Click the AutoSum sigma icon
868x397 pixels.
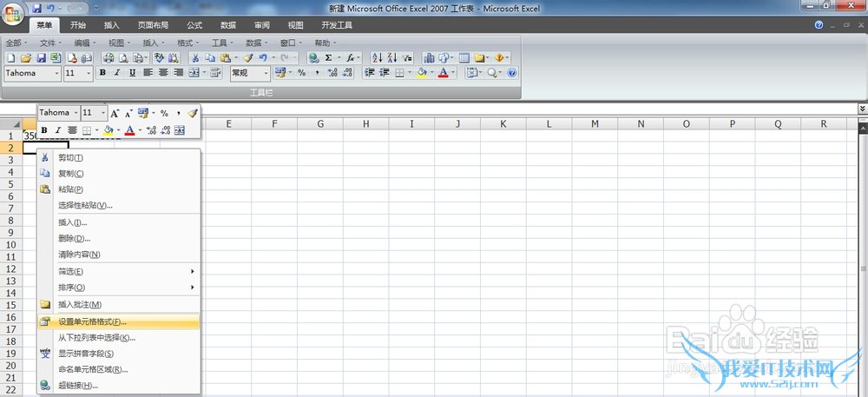(328, 58)
